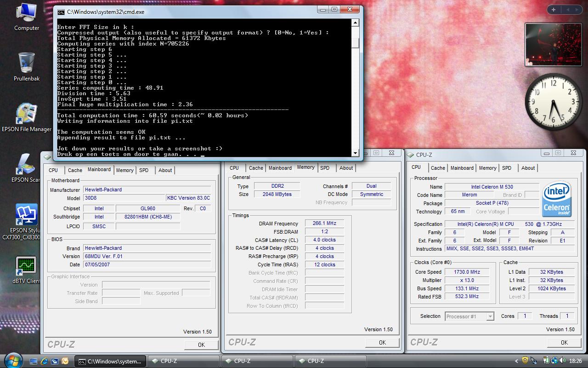Screen dimensions: 588x368
Task: Open About tab in rightmost CPU-Z window
Action: click(x=528, y=168)
